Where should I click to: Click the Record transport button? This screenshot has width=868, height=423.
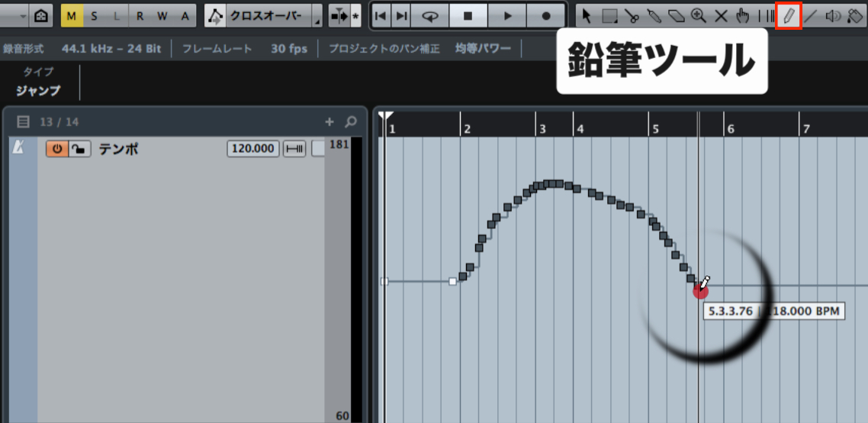click(546, 16)
